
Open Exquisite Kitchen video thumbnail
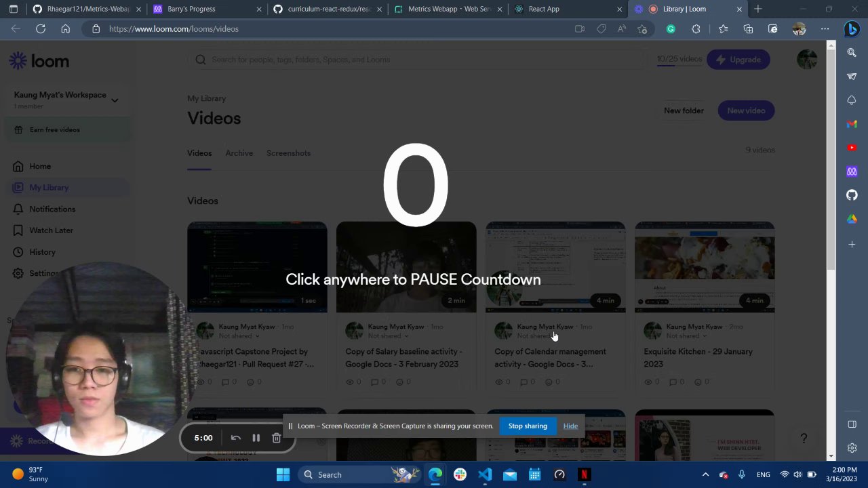pyautogui.click(x=705, y=267)
